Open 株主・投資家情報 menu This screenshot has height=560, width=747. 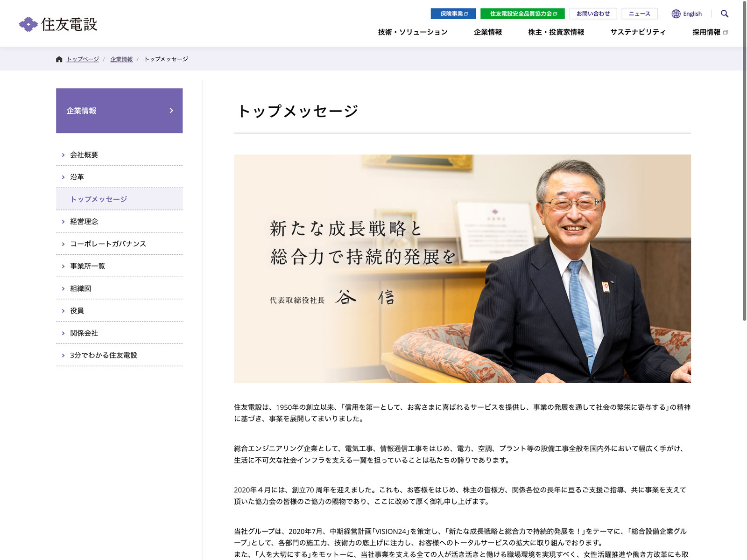(x=556, y=32)
